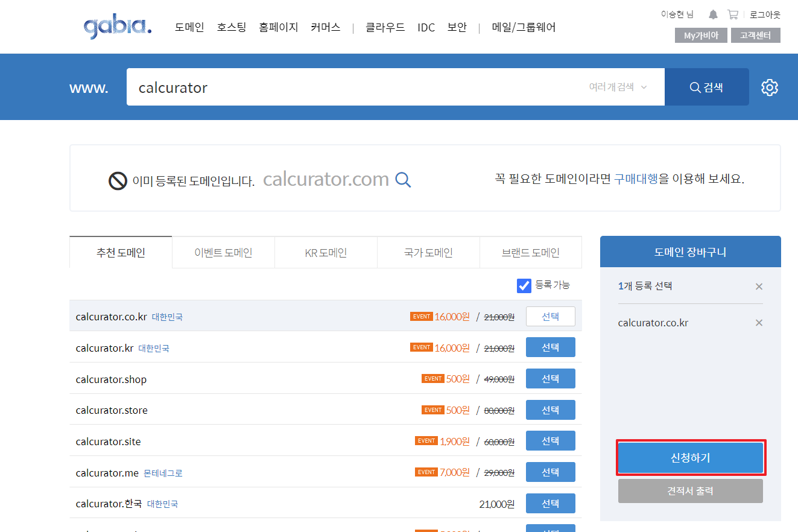Open the IDC menu
Screen dimensions: 798x532
(426, 27)
